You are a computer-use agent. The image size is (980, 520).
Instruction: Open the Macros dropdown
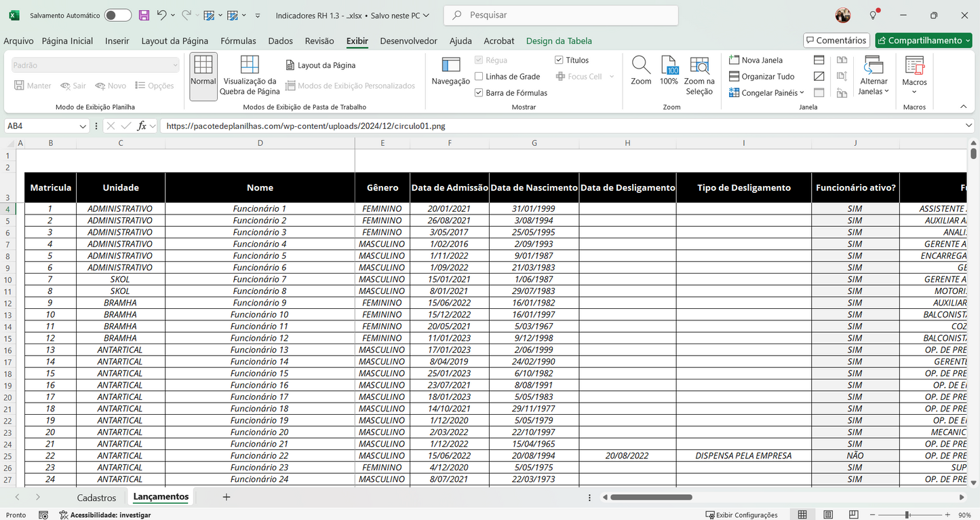point(914,92)
